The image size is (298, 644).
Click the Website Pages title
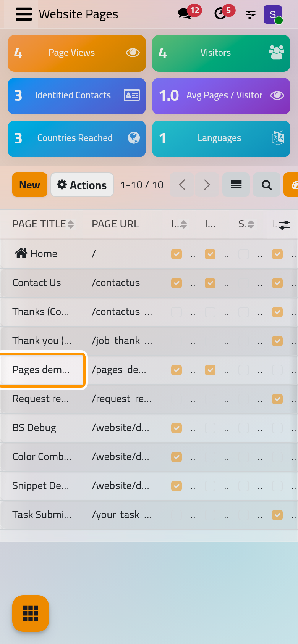[x=78, y=14]
